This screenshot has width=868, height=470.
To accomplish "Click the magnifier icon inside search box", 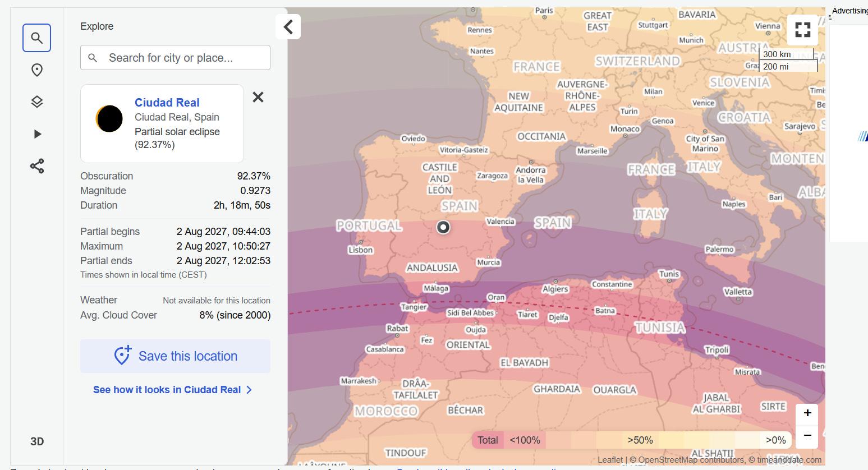I will [93, 58].
